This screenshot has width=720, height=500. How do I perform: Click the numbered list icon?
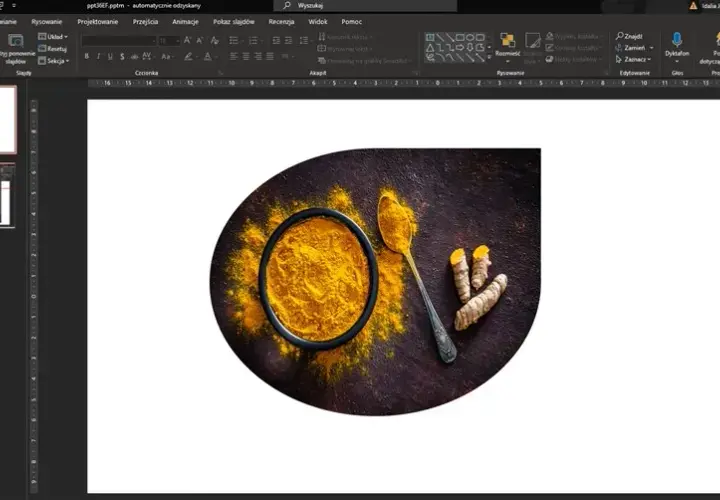(253, 41)
